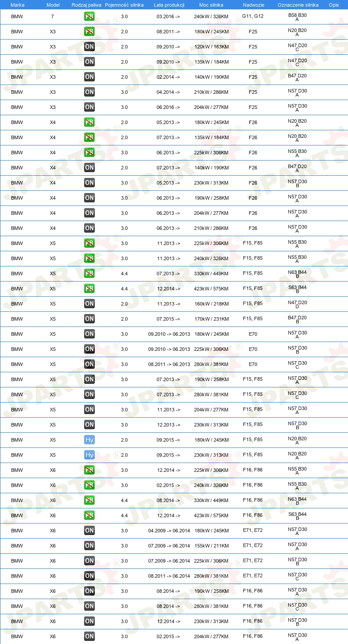Click the PB petrol icon in the BMW 7 row
The image size is (348, 644).
pyautogui.click(x=89, y=16)
